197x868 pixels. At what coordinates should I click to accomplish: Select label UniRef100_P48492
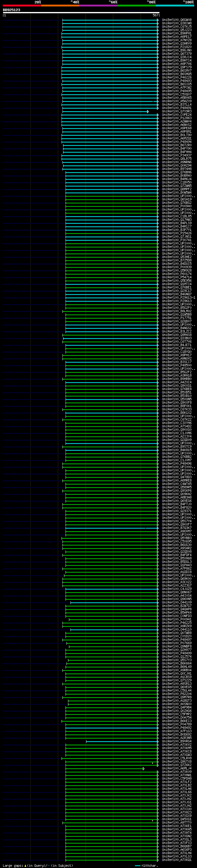[177, 728]
